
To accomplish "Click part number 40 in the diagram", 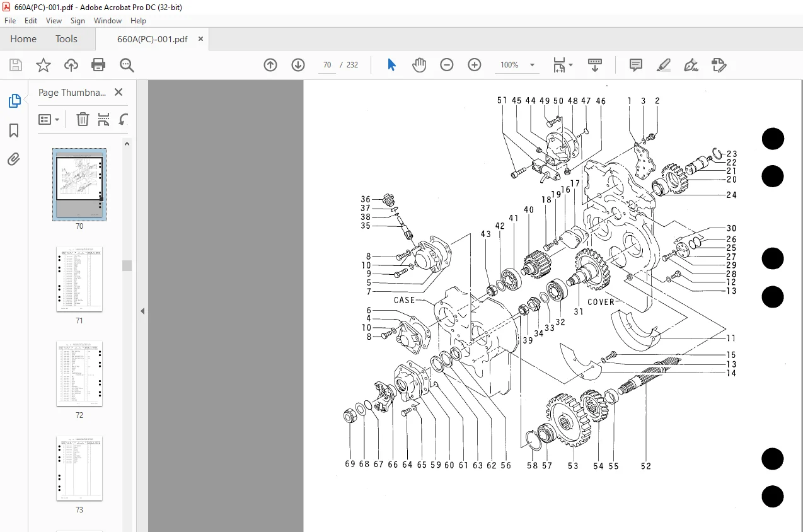I will [528, 210].
